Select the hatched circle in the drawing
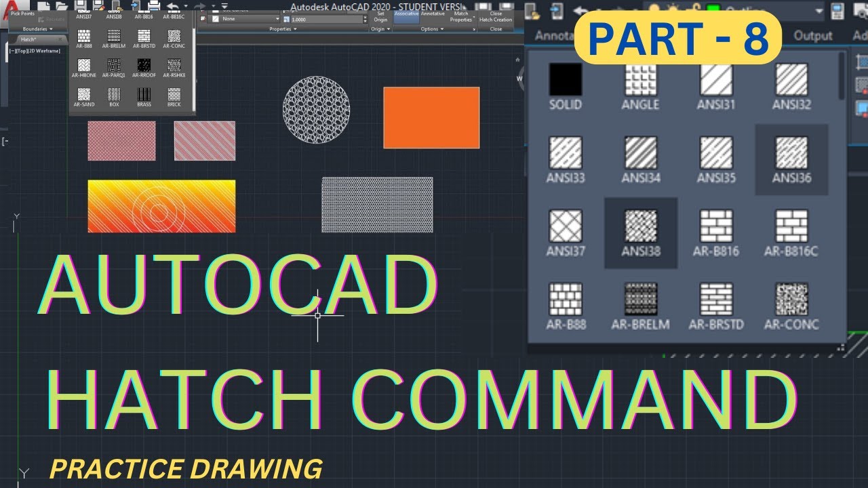Screen dimensions: 868x488 click(317, 110)
